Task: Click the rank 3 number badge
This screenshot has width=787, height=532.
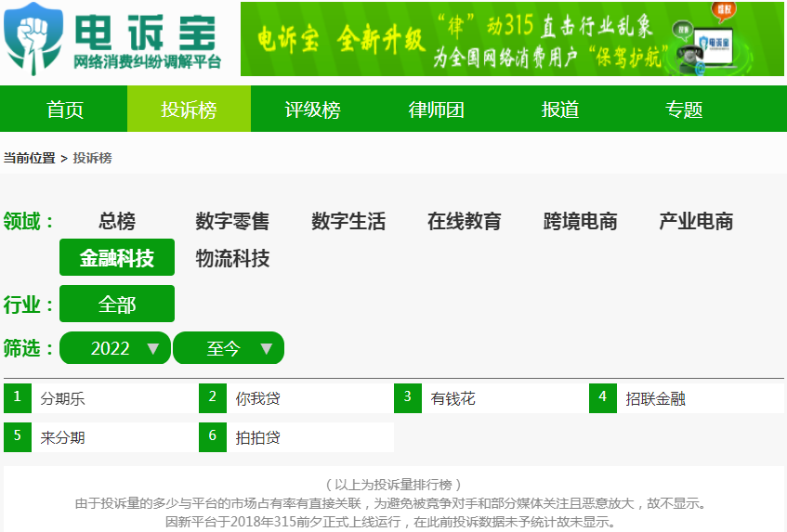Action: click(408, 398)
